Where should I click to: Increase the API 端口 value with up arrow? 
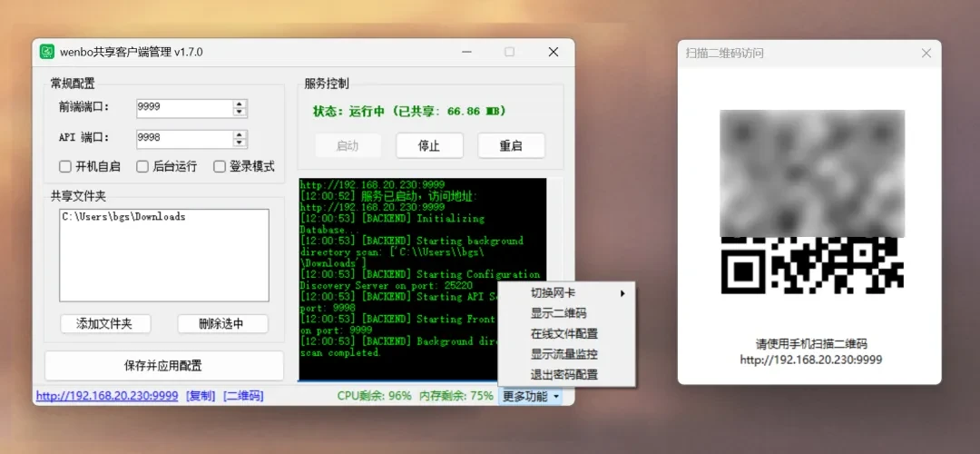(240, 134)
